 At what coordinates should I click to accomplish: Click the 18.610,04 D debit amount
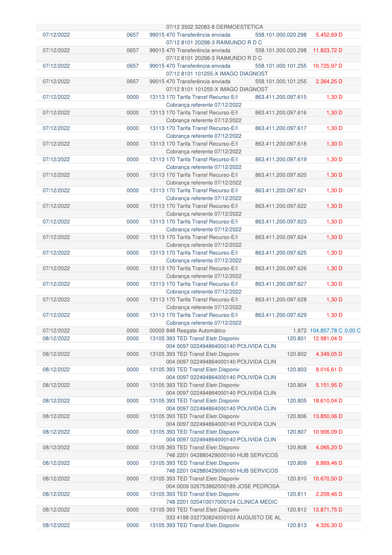click(328, 401)
